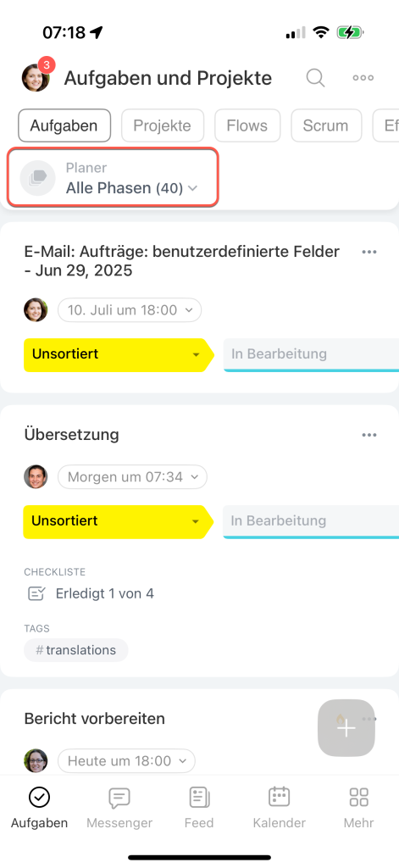Tap the #translations tag

pyautogui.click(x=75, y=650)
